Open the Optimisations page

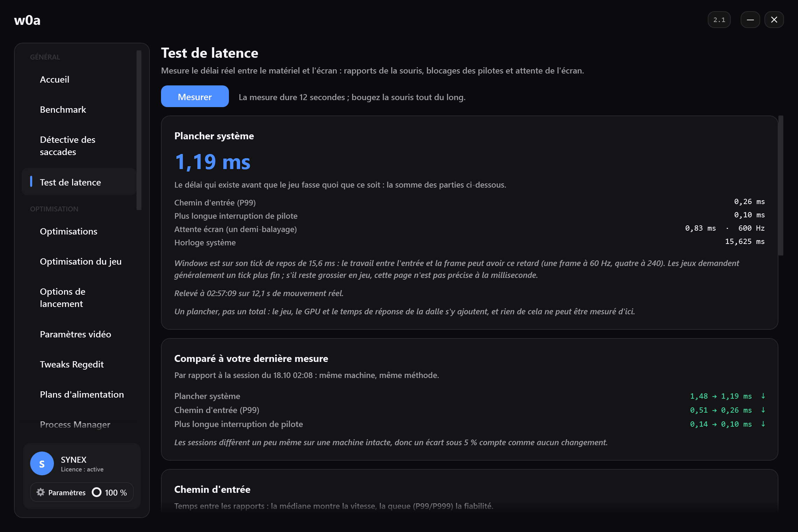(79, 231)
